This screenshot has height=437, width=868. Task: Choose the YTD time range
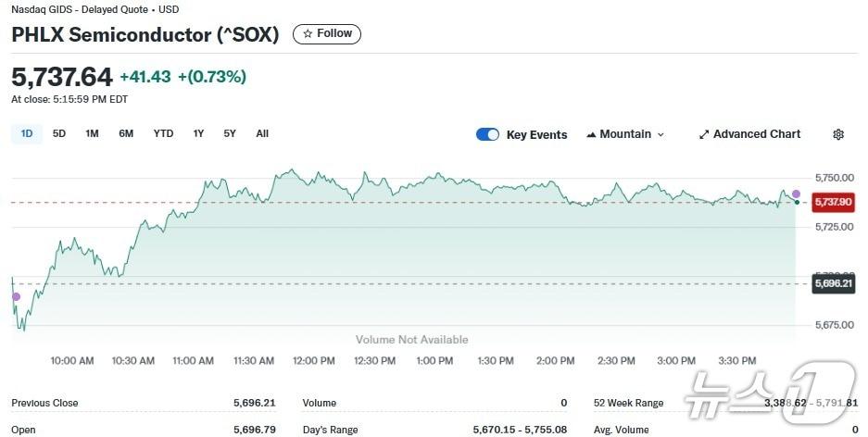point(163,133)
